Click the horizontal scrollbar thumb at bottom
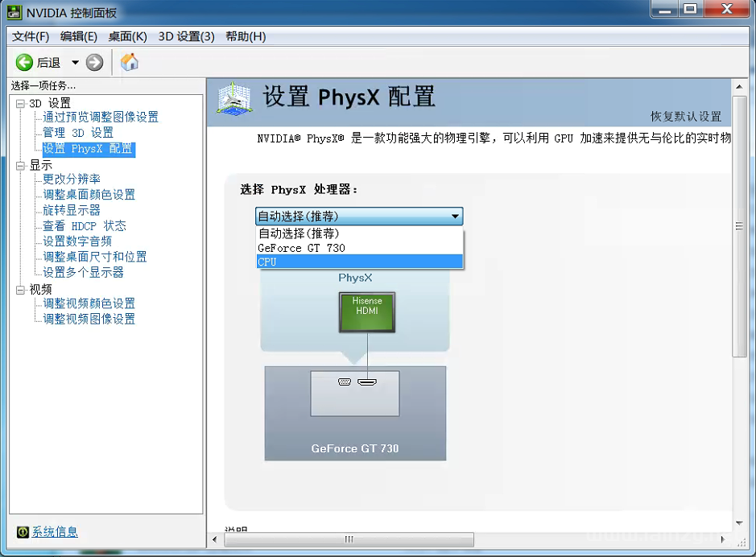This screenshot has height=557, width=756. (x=348, y=539)
